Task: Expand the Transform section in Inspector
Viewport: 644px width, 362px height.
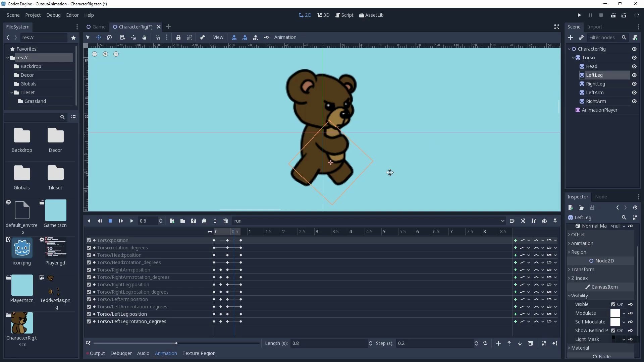Action: click(x=583, y=269)
